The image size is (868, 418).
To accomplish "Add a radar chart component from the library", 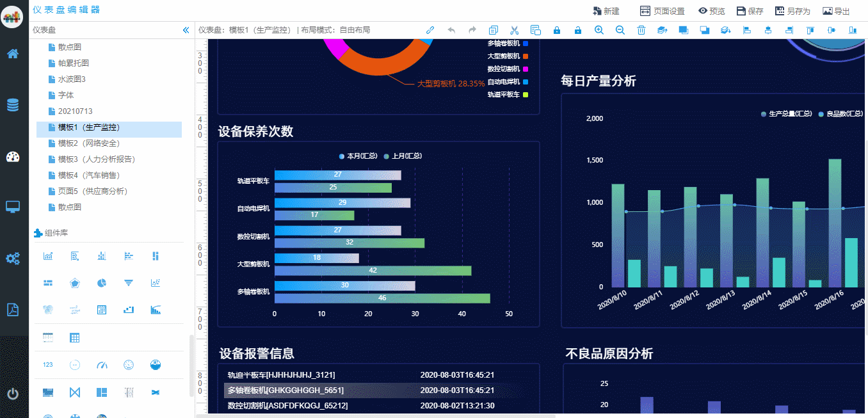I will click(75, 283).
